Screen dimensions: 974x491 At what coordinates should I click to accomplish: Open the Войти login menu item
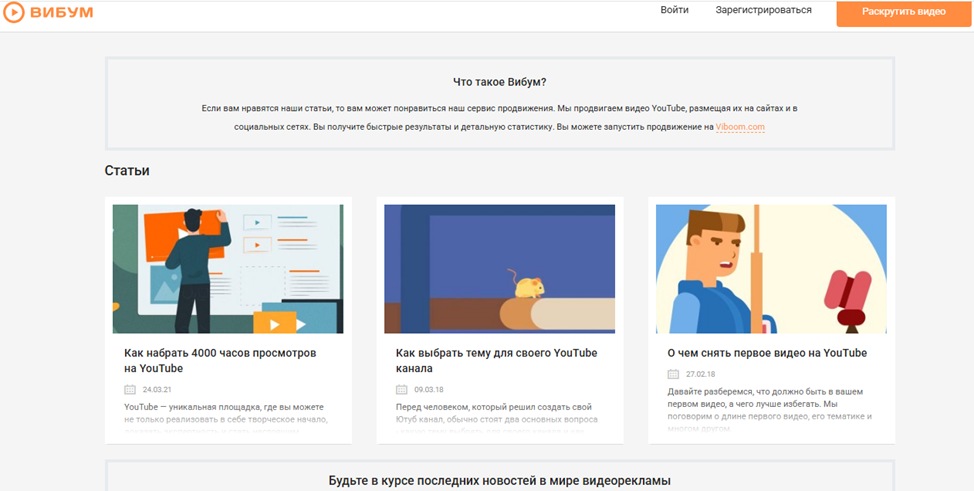(x=674, y=10)
